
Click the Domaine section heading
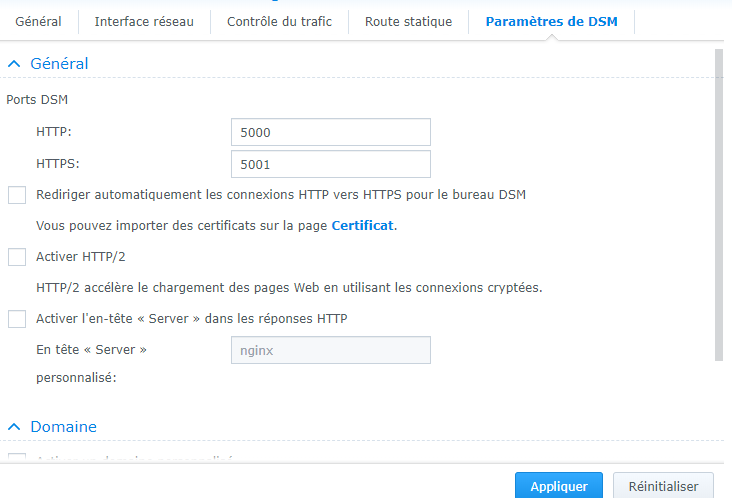pyautogui.click(x=63, y=427)
